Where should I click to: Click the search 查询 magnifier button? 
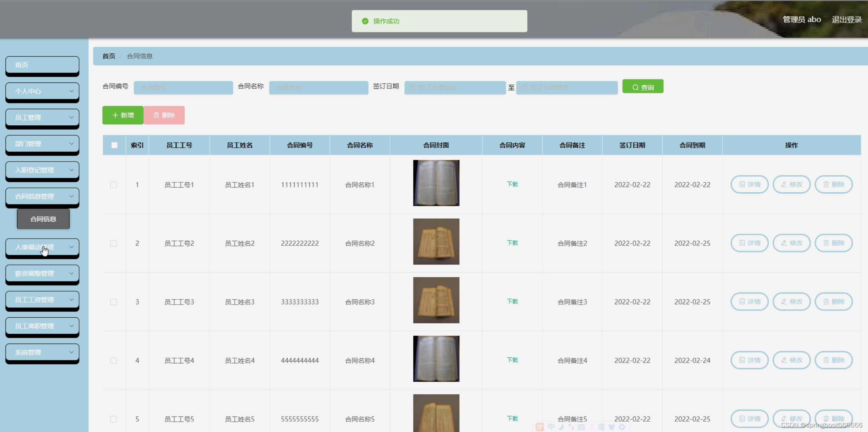tap(643, 87)
